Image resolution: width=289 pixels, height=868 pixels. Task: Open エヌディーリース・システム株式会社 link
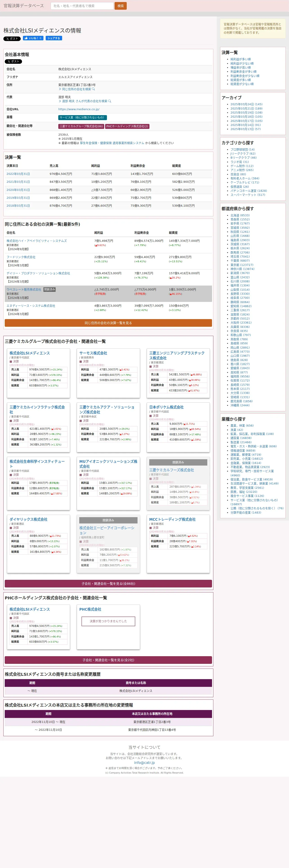point(31,306)
